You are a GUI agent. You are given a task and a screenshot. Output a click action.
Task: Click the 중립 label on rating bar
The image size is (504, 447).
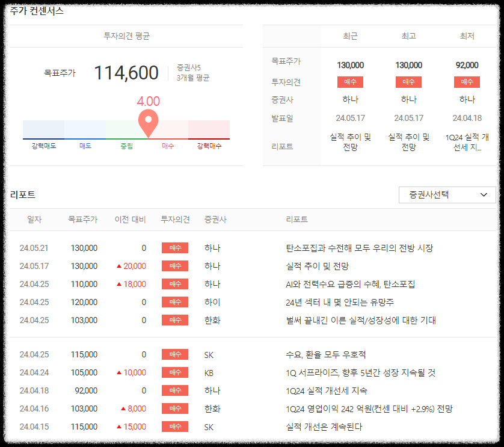pyautogui.click(x=127, y=146)
